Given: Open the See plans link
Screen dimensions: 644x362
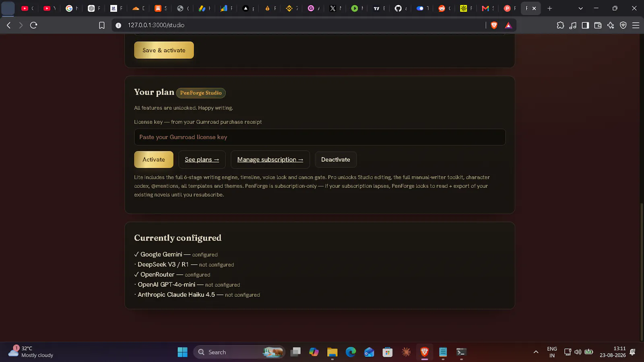Looking at the screenshot, I should tap(202, 160).
